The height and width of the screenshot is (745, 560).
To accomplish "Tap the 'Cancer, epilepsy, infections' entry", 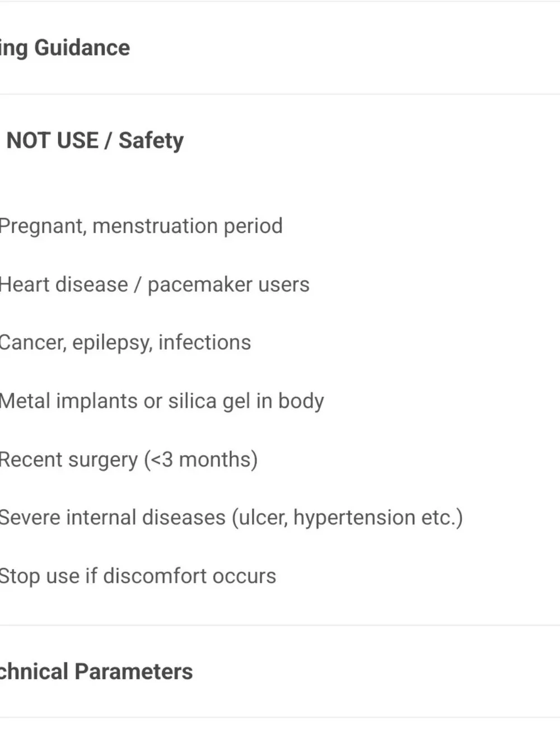I will (125, 343).
